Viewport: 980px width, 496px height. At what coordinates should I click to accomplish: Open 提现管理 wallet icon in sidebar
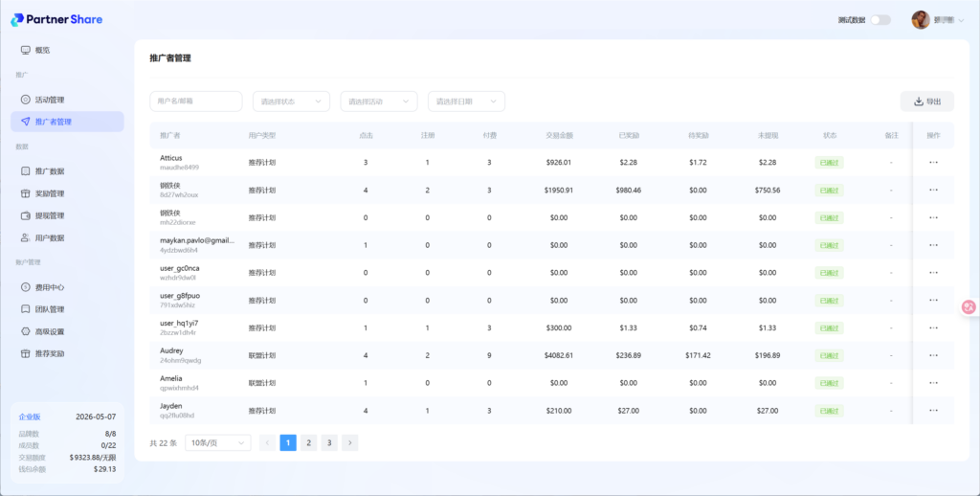pyautogui.click(x=26, y=215)
